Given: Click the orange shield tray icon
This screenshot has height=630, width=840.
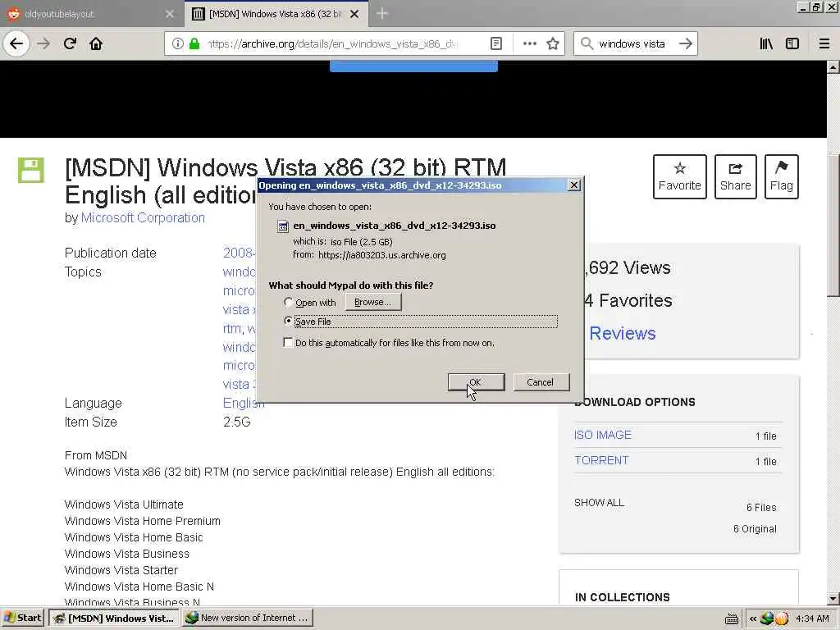Looking at the screenshot, I should [x=782, y=619].
